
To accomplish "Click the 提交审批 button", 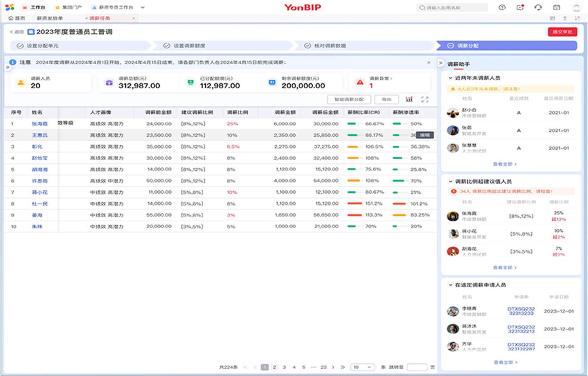I will [562, 32].
